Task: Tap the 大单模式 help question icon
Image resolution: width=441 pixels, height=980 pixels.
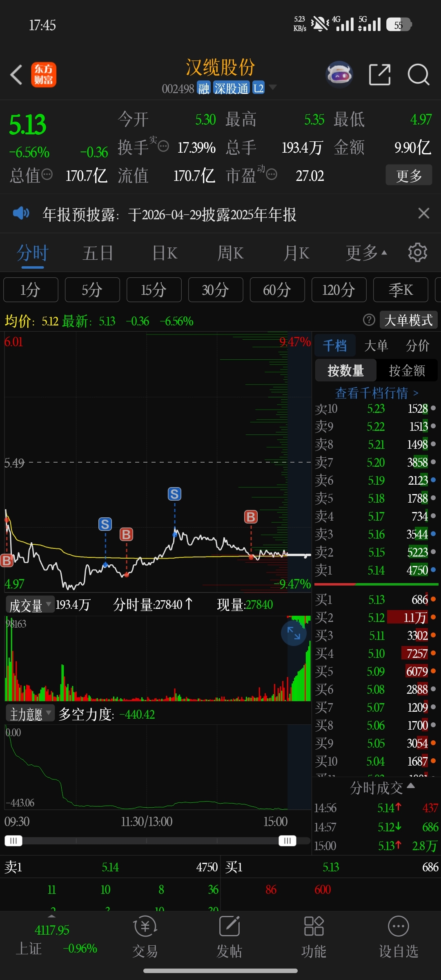Action: click(369, 320)
